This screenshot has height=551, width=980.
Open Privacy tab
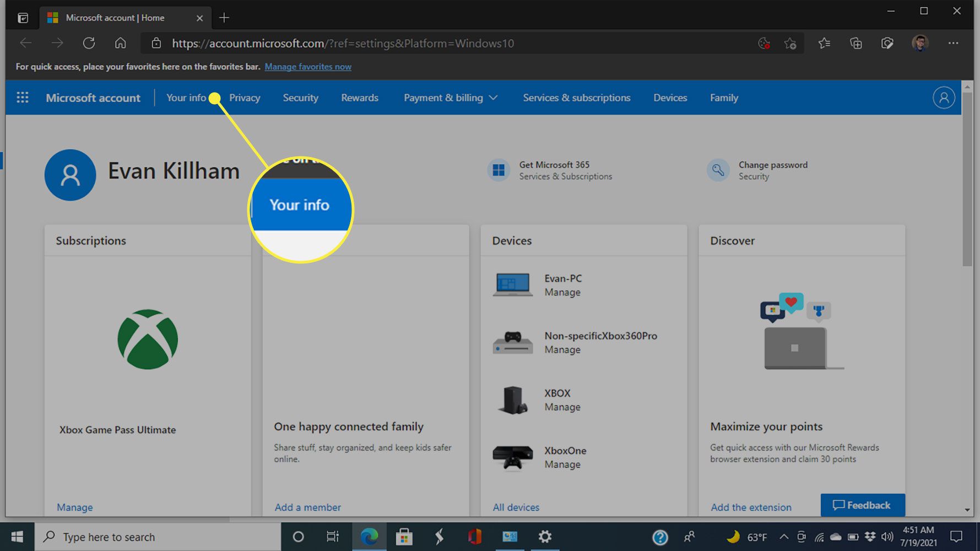[245, 98]
